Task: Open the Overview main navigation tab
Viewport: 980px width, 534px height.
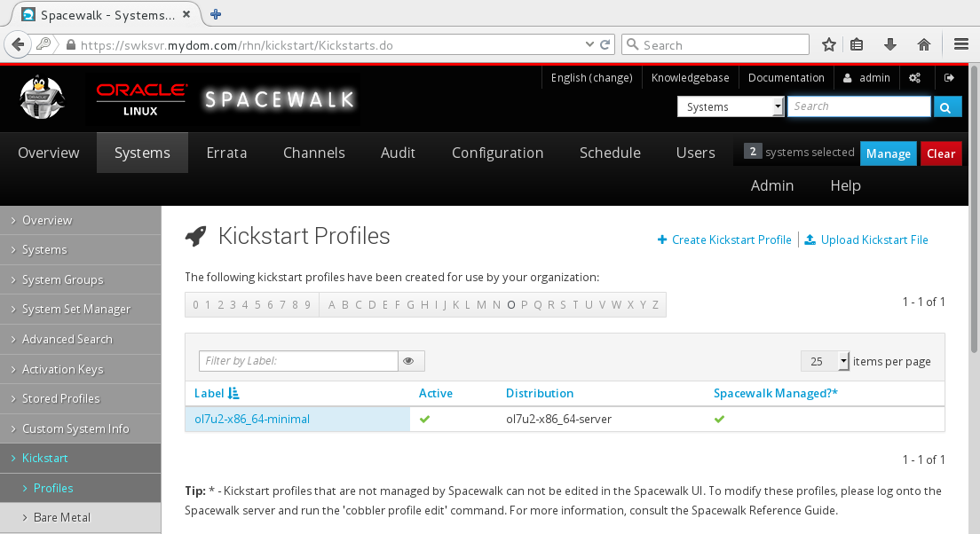Action: (x=49, y=153)
